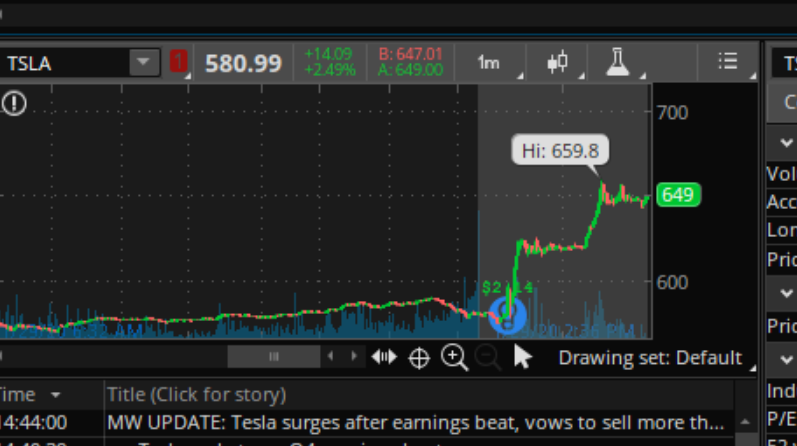The image size is (797, 446).
Task: Select the pointer cursor tool
Action: 522,357
